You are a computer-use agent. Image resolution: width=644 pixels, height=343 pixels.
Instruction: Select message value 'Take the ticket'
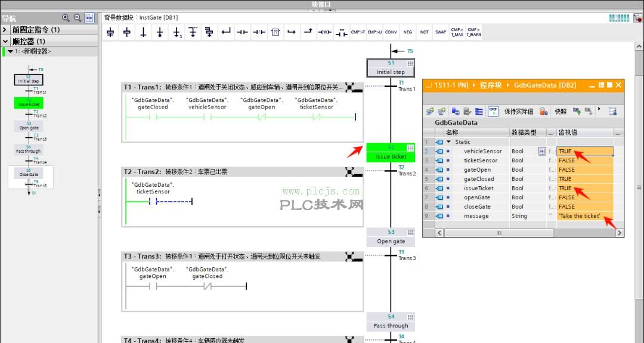point(580,216)
